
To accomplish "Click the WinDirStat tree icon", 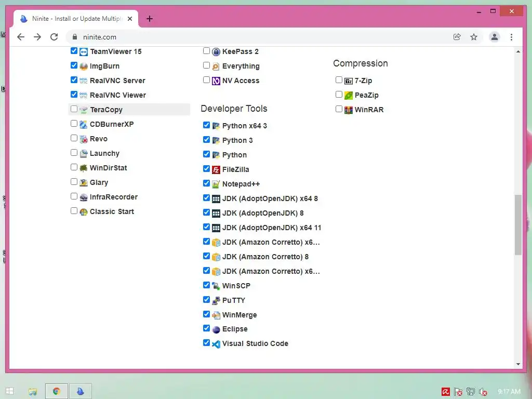I will coord(84,168).
